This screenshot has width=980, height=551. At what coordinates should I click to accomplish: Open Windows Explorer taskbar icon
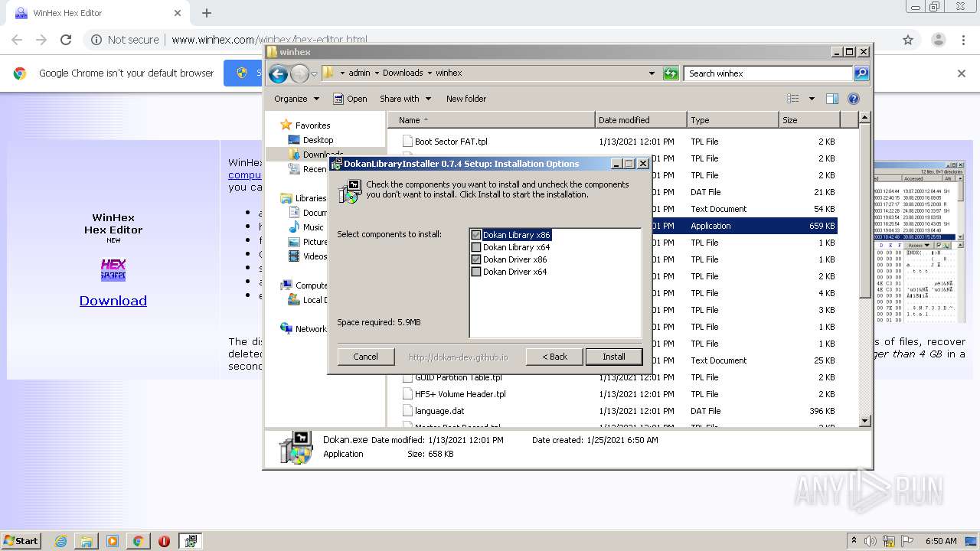pos(87,541)
